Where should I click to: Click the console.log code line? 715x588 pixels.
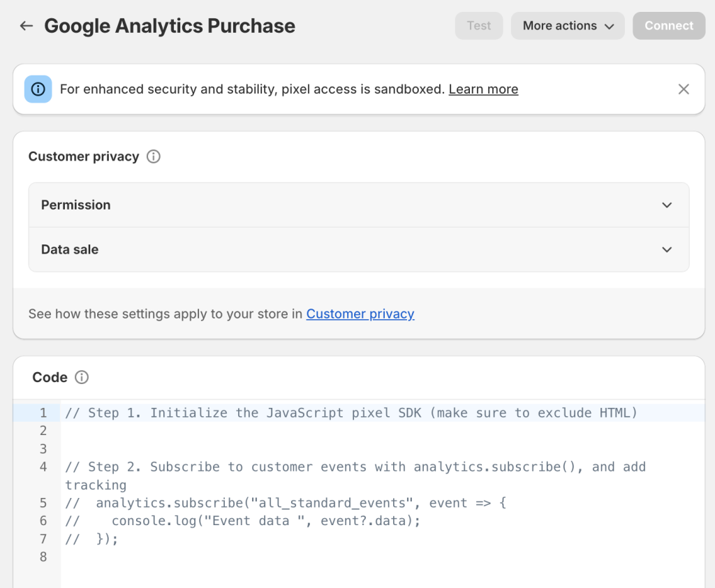241,520
